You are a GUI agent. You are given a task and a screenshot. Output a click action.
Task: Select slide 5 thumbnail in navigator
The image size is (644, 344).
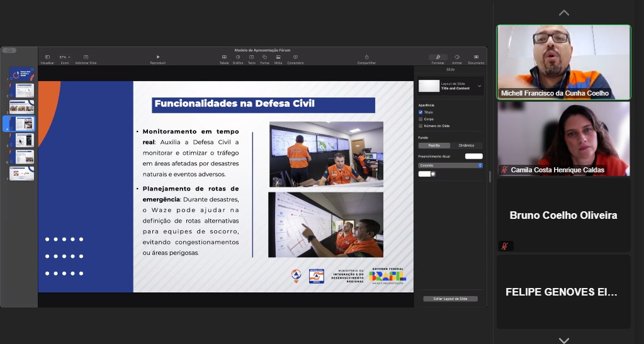22,140
